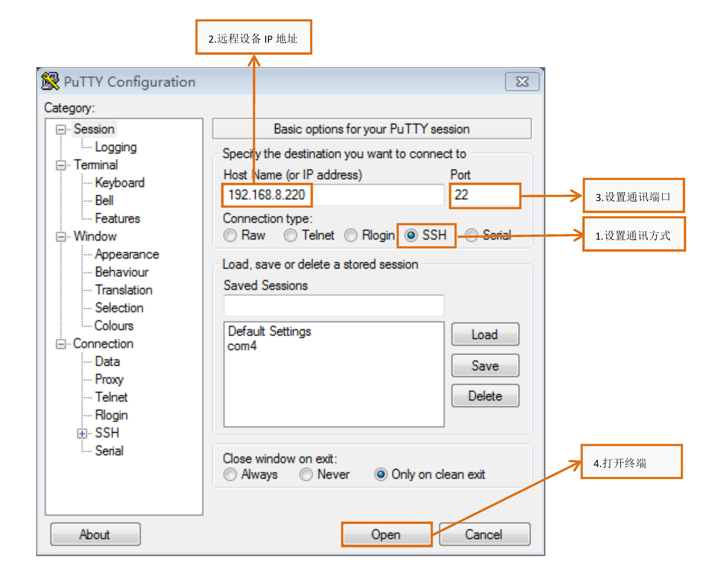Collapse the Session tree node
This screenshot has height=584, width=728.
pos(61,130)
